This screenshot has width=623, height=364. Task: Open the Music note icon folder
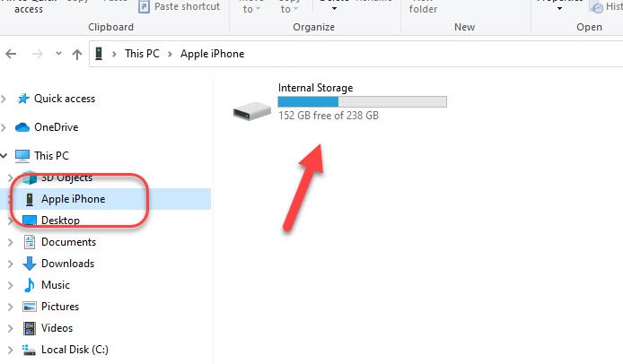(x=29, y=285)
